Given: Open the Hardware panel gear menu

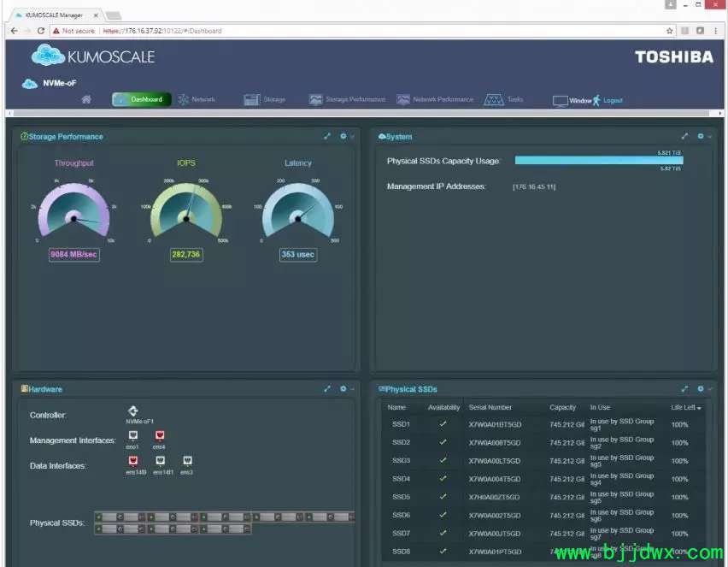Looking at the screenshot, I should click(343, 388).
